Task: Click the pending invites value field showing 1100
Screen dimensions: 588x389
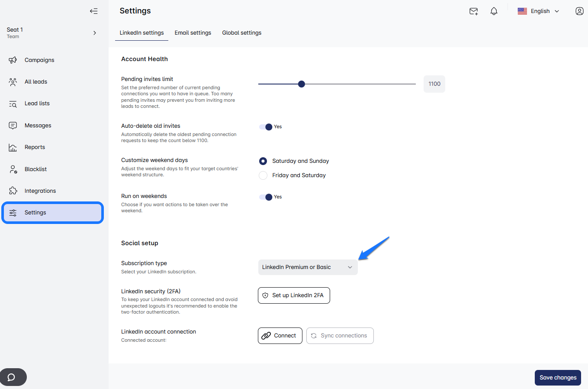Action: point(434,84)
